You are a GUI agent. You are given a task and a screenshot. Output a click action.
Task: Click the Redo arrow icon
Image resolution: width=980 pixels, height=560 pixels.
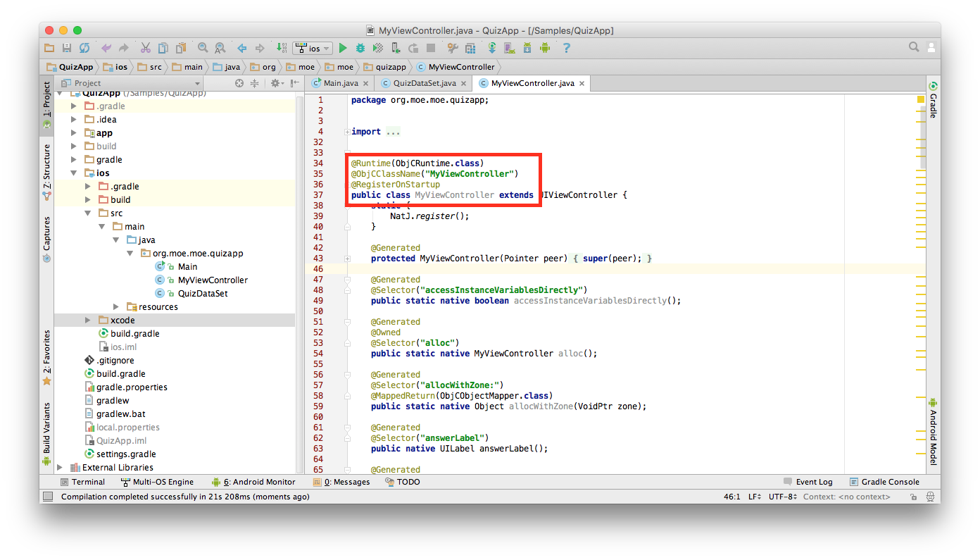[124, 48]
